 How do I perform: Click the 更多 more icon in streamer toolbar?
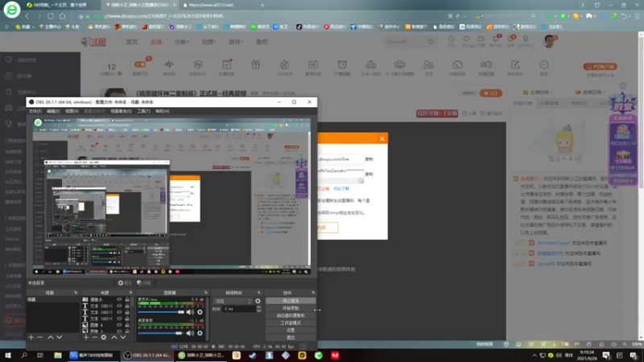point(544,65)
